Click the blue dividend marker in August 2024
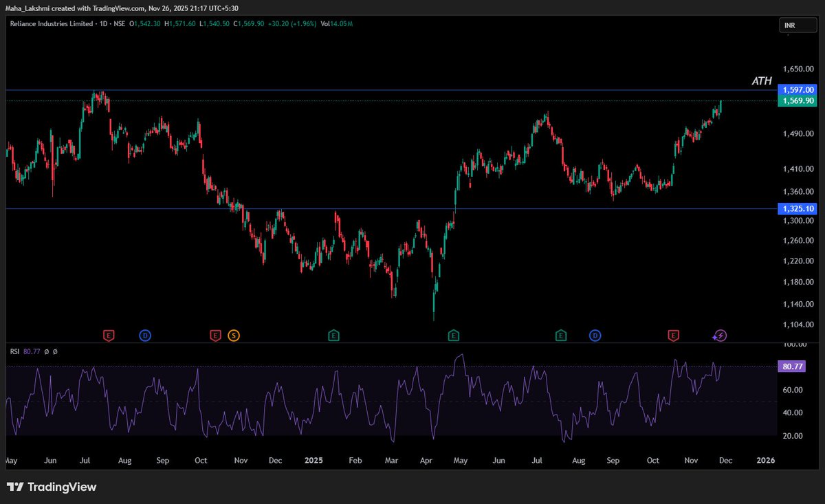 pos(145,336)
